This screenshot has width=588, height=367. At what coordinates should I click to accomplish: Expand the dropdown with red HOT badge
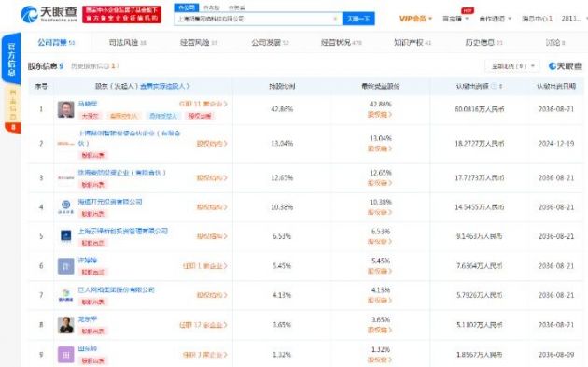pos(455,19)
